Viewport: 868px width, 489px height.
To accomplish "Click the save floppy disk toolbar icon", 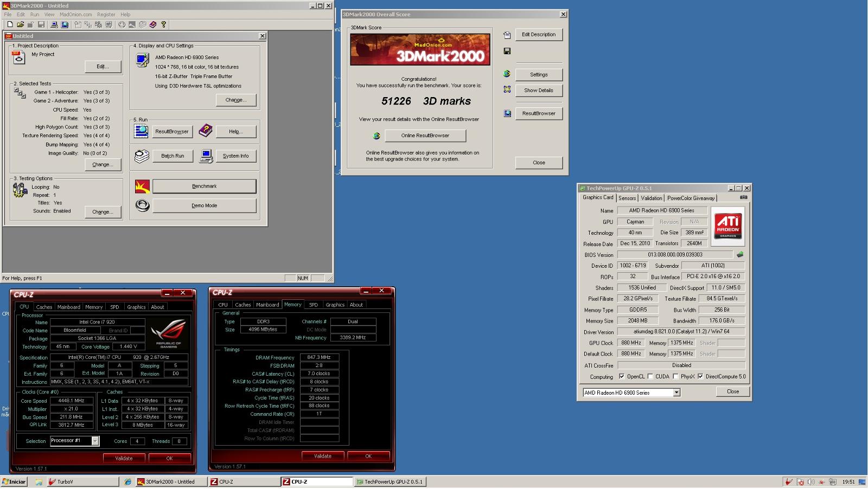I will pos(41,24).
